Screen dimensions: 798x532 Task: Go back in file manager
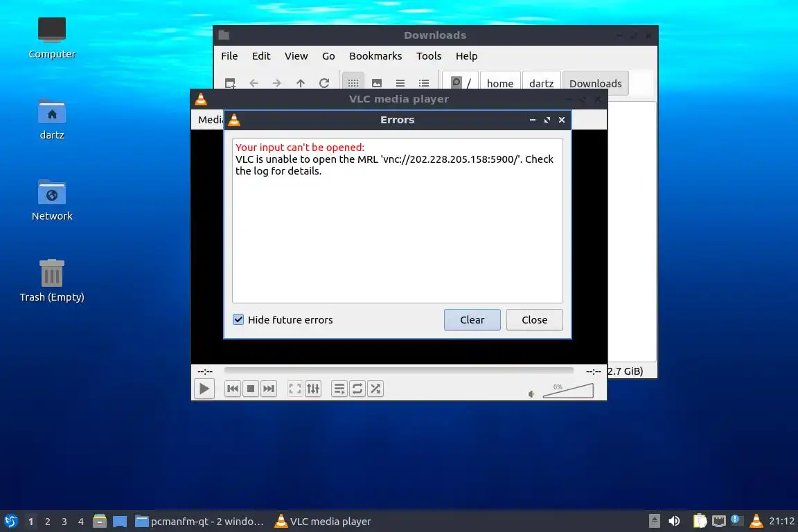254,83
